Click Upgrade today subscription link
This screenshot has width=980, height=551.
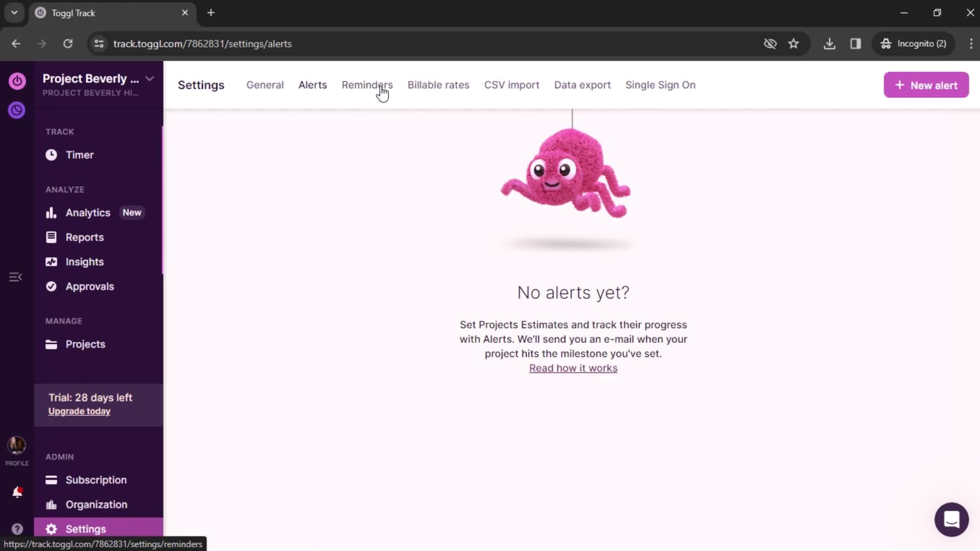click(80, 411)
